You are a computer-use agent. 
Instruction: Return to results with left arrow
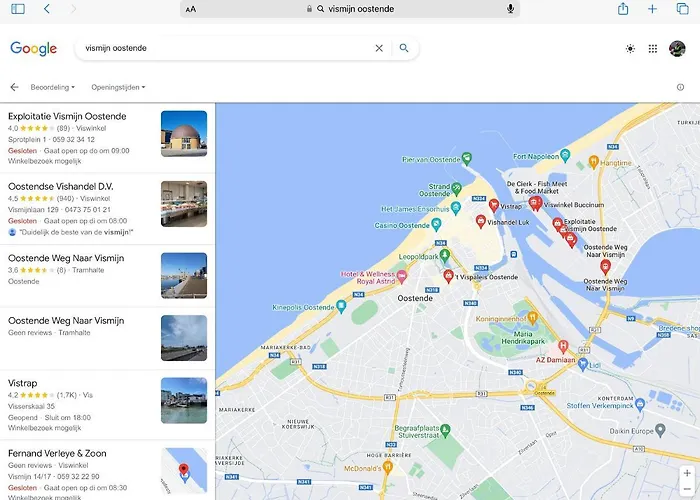tap(14, 87)
